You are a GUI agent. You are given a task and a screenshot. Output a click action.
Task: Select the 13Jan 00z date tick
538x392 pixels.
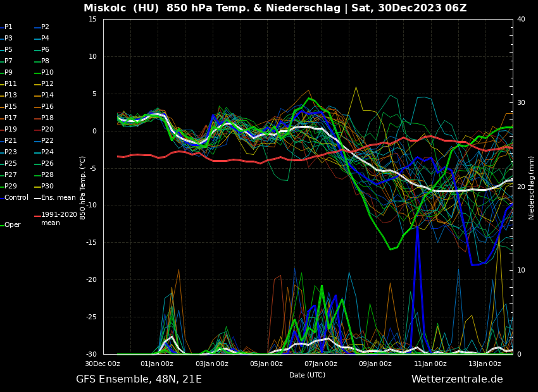tap(485, 364)
